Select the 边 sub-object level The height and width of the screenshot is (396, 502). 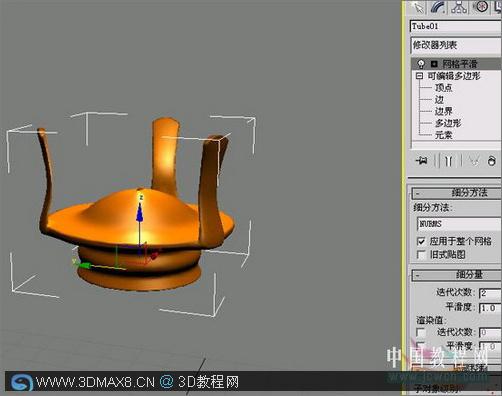click(x=439, y=99)
